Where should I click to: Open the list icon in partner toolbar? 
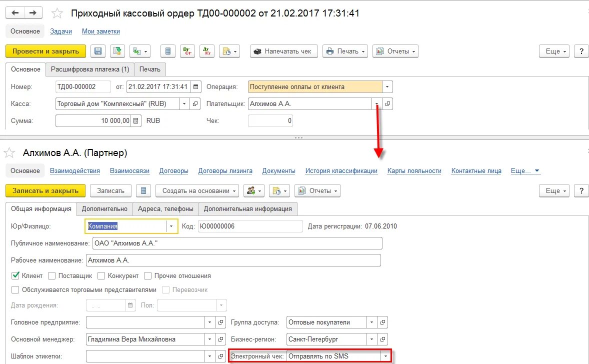coord(143,191)
